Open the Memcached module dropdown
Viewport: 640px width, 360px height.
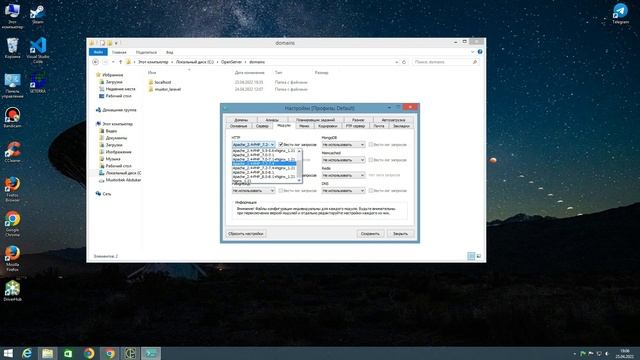click(x=343, y=160)
